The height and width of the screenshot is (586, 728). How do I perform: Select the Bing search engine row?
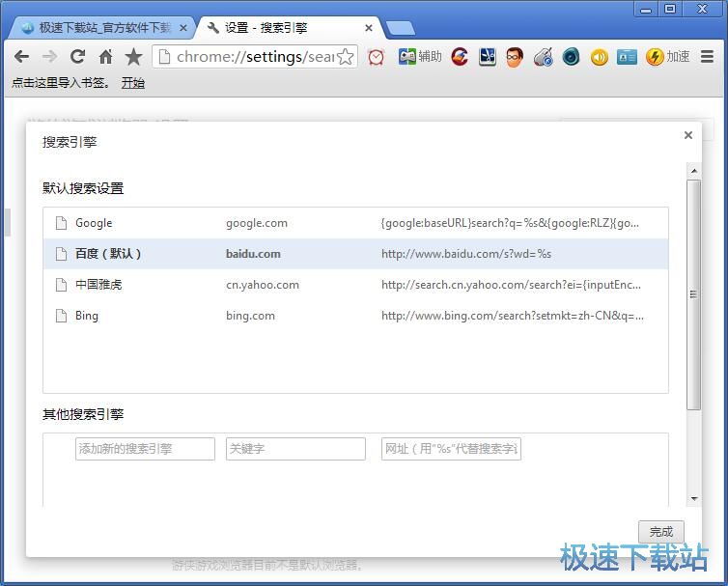[355, 316]
